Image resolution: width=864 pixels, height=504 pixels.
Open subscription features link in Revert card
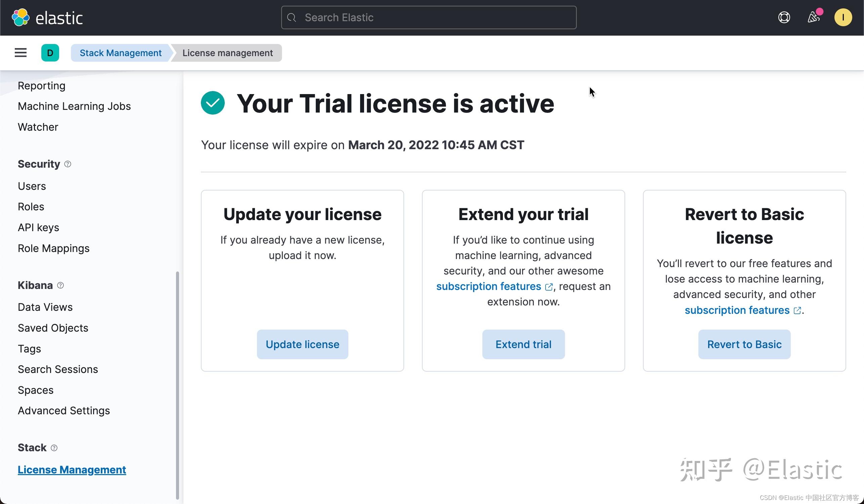pos(737,310)
